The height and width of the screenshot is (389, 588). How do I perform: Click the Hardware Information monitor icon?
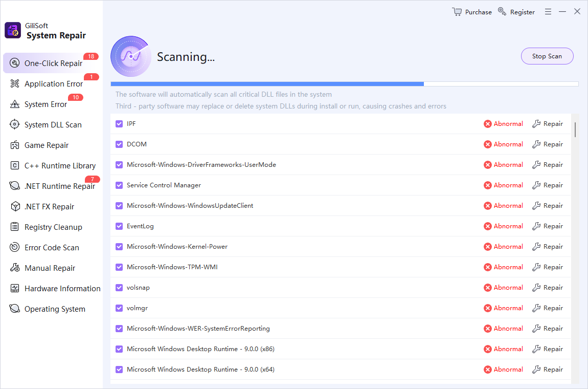(15, 288)
